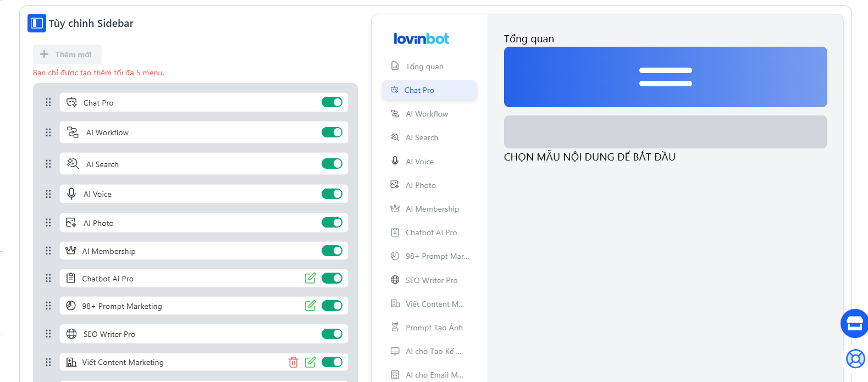Click the drag handle beside Chat Pro
The image size is (868, 382).
(48, 102)
